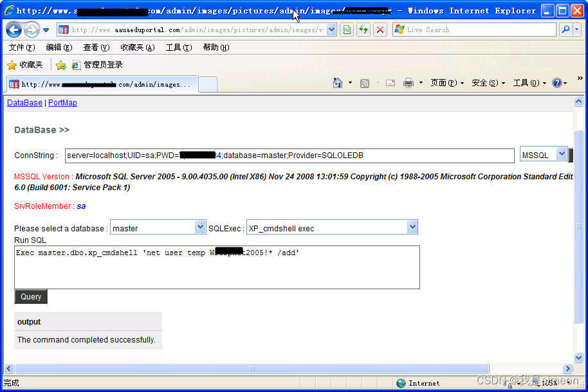
Task: Open the Help question mark icon
Action: click(557, 83)
